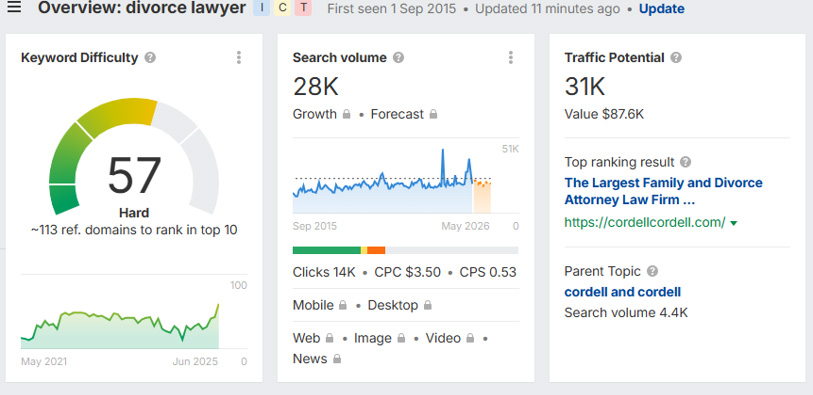Click the transactional intent T badge
813x395 pixels.
tap(303, 8)
